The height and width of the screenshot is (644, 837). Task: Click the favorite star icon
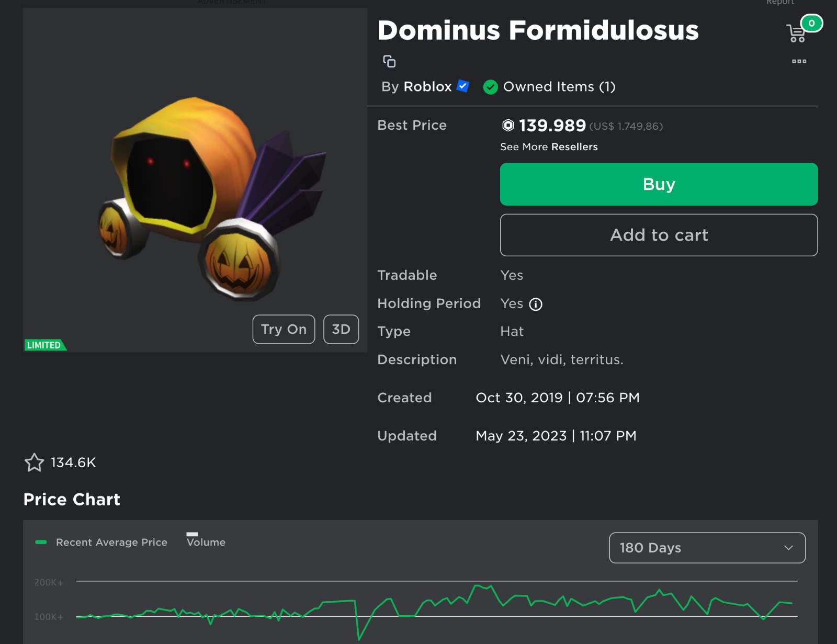click(x=34, y=462)
